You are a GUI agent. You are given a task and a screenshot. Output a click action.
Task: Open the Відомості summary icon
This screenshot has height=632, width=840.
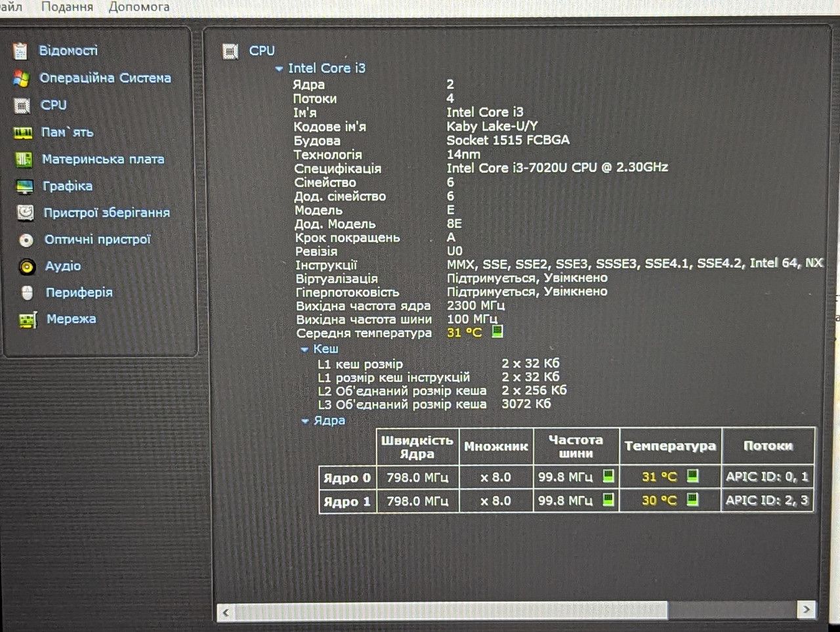point(20,51)
